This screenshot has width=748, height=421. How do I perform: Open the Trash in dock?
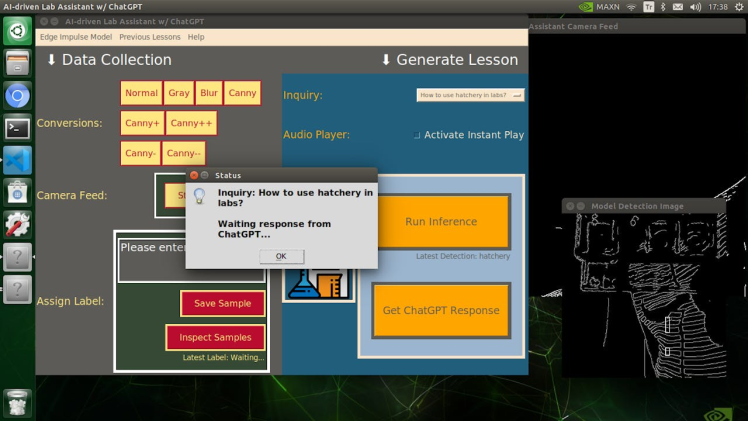pos(17,403)
